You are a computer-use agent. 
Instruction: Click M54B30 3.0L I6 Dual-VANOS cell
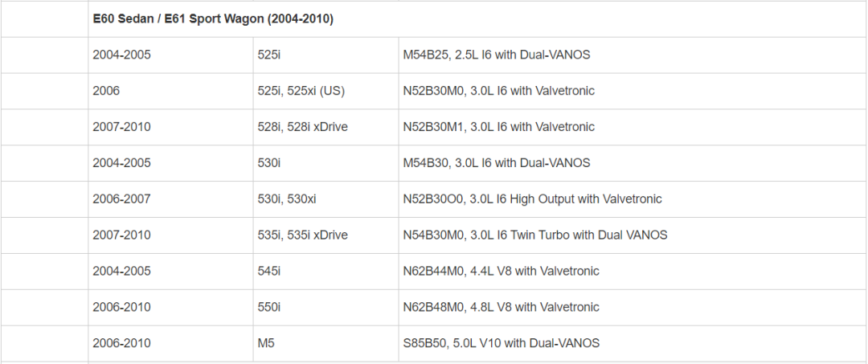pos(497,163)
